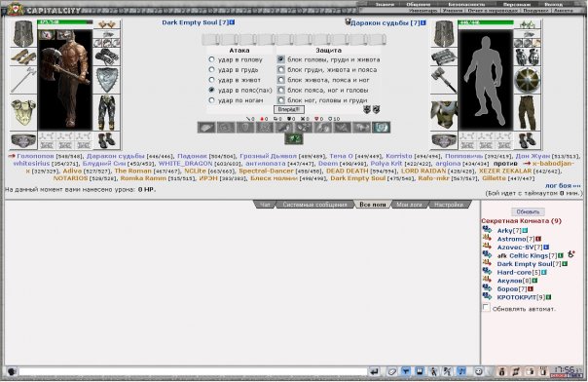Image resolution: width=588 pixels, height=382 pixels.
Task: Open the "Знания" top menu
Action: [x=385, y=5]
